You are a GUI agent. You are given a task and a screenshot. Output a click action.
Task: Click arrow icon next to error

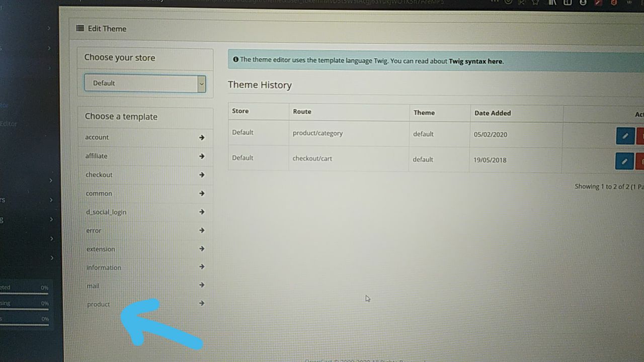202,230
